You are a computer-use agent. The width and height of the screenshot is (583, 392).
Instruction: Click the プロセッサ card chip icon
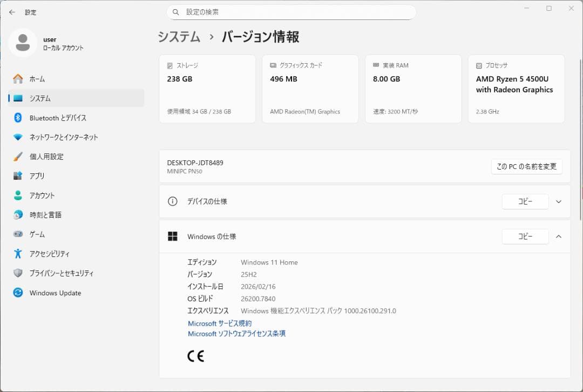pyautogui.click(x=479, y=65)
